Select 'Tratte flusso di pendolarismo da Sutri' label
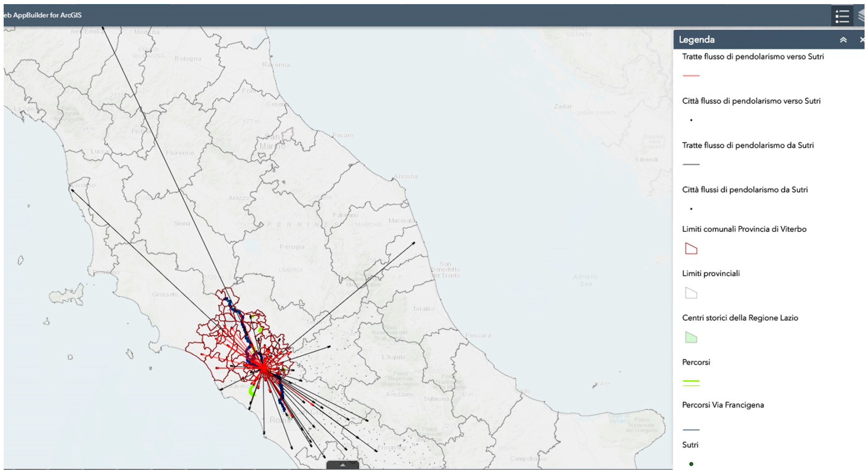 748,146
